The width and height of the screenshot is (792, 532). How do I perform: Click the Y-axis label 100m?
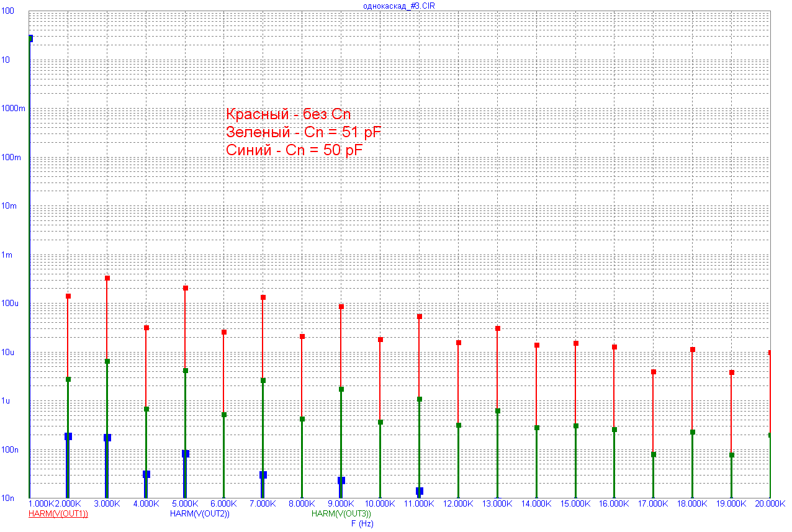point(11,158)
